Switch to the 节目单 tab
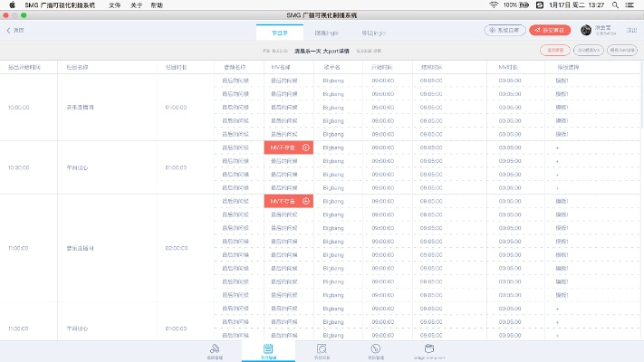 coord(279,33)
